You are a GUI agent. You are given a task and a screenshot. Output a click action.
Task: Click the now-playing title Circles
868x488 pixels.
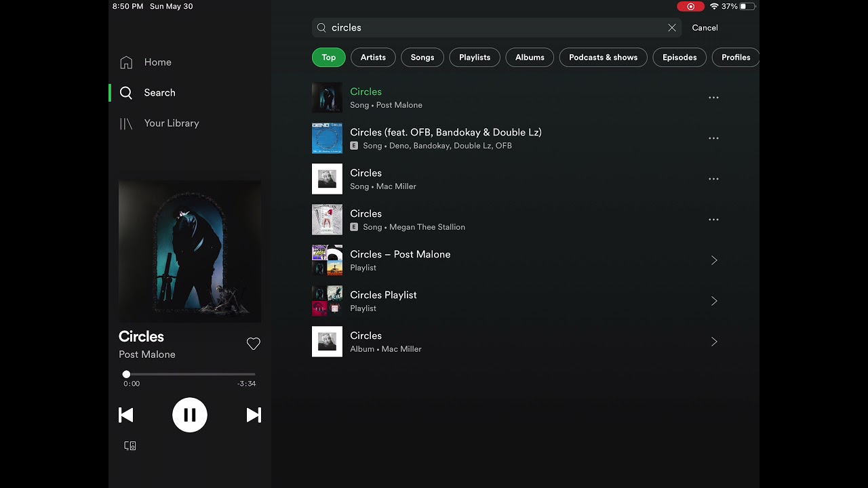[141, 337]
